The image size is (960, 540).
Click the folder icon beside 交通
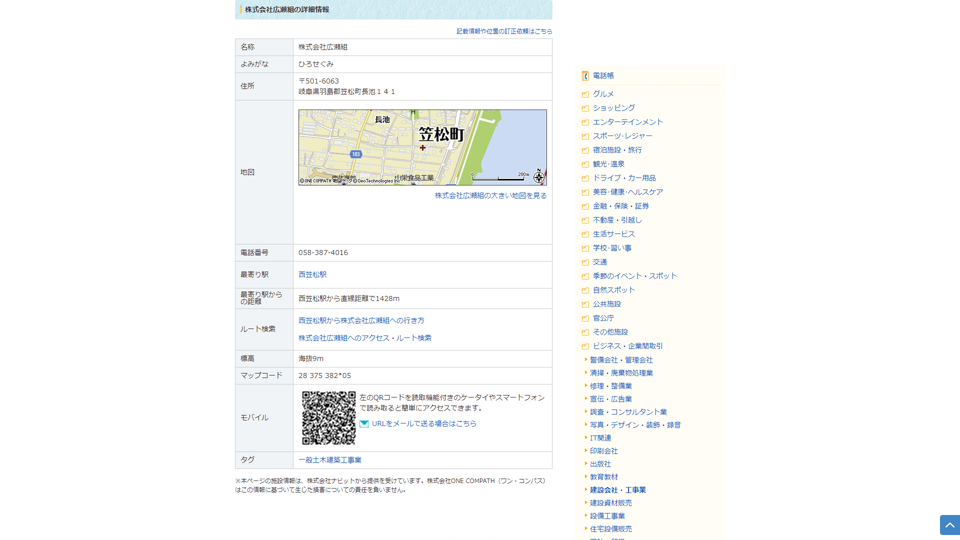(585, 263)
